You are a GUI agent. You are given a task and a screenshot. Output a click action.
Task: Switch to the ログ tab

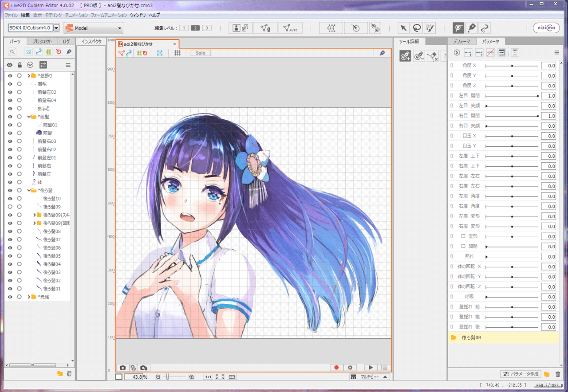tap(66, 42)
